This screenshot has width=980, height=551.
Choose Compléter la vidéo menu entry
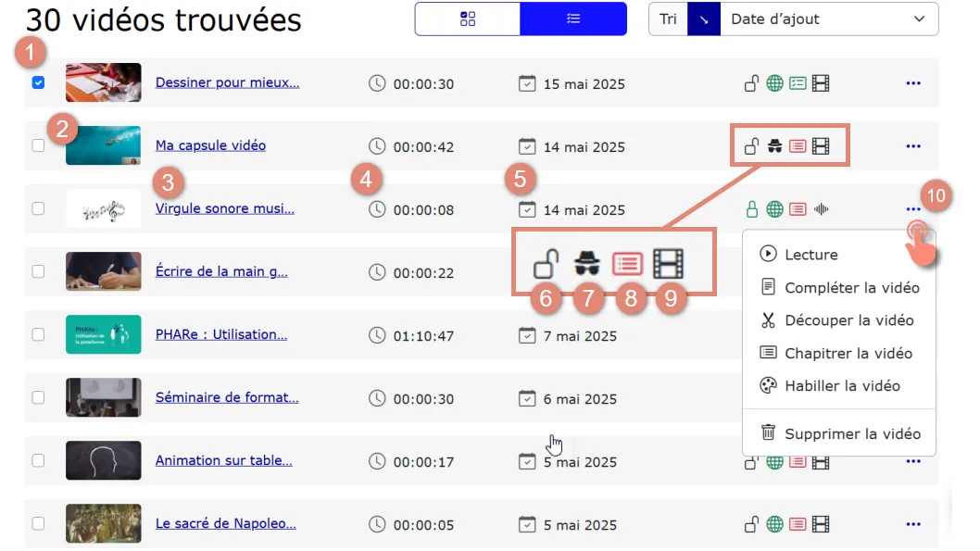(x=839, y=287)
